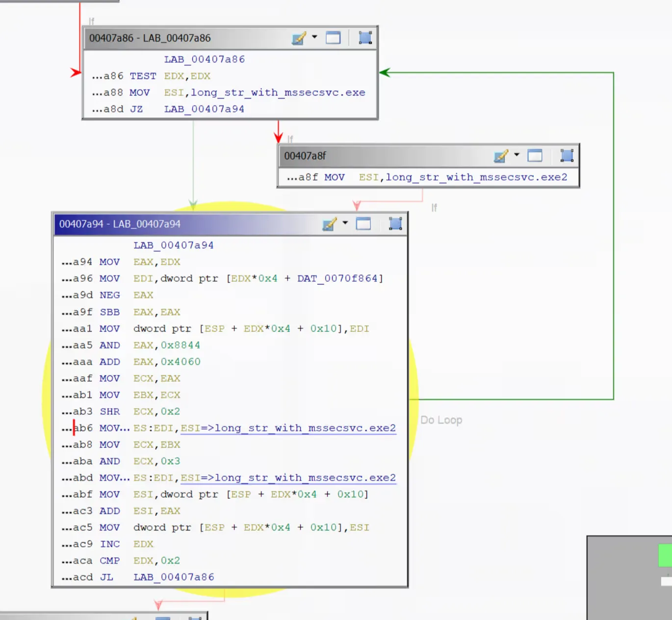Image resolution: width=672 pixels, height=620 pixels.
Task: Set background color for block 00407a86
Action: point(298,38)
